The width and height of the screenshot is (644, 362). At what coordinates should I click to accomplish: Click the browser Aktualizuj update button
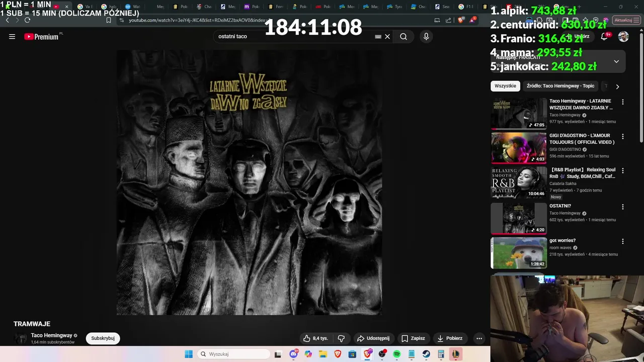coord(626,20)
